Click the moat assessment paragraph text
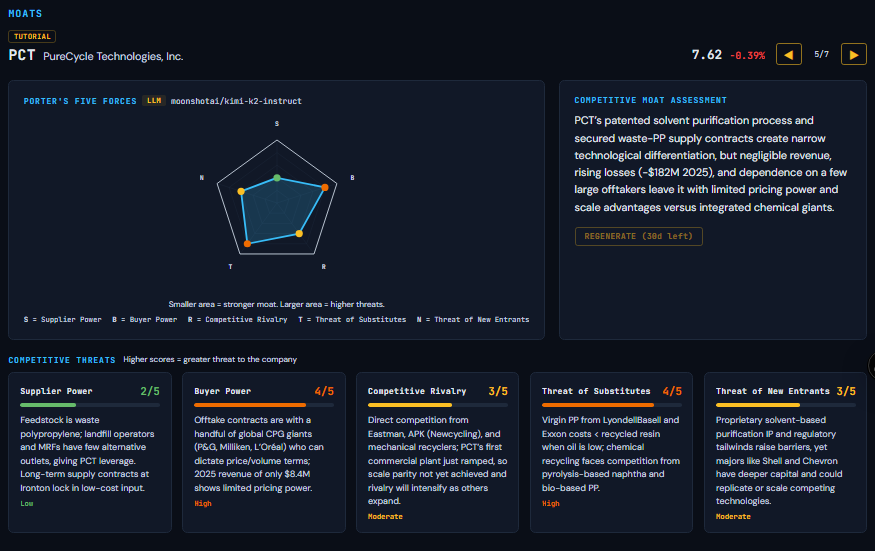This screenshot has height=551, width=875. [x=710, y=164]
